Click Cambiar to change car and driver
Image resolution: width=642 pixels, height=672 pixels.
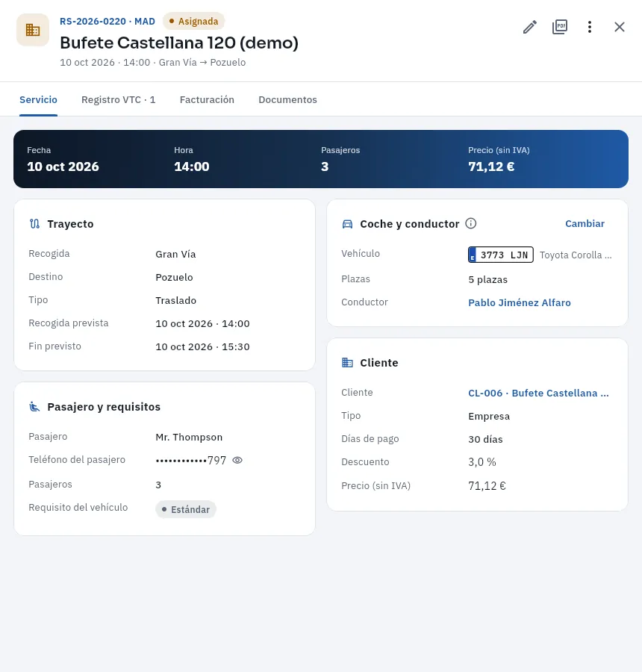pyautogui.click(x=585, y=224)
